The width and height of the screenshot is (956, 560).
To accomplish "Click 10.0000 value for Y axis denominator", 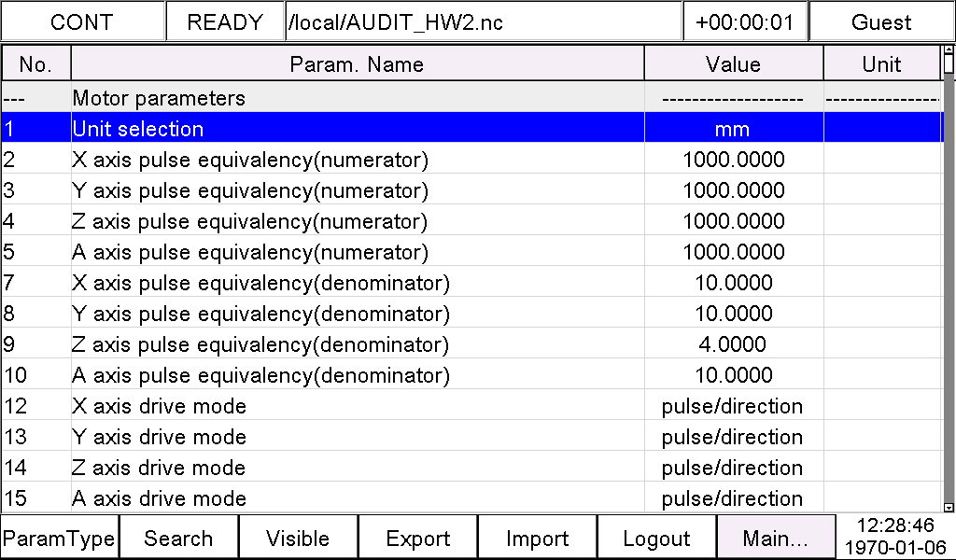I will tap(734, 314).
